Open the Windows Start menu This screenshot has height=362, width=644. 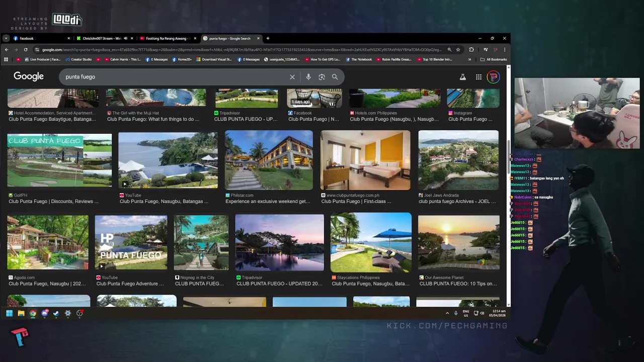click(9, 313)
